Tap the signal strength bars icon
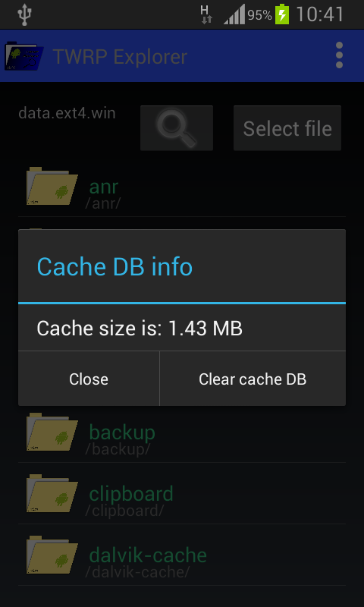This screenshot has width=364, height=607. pos(234,14)
